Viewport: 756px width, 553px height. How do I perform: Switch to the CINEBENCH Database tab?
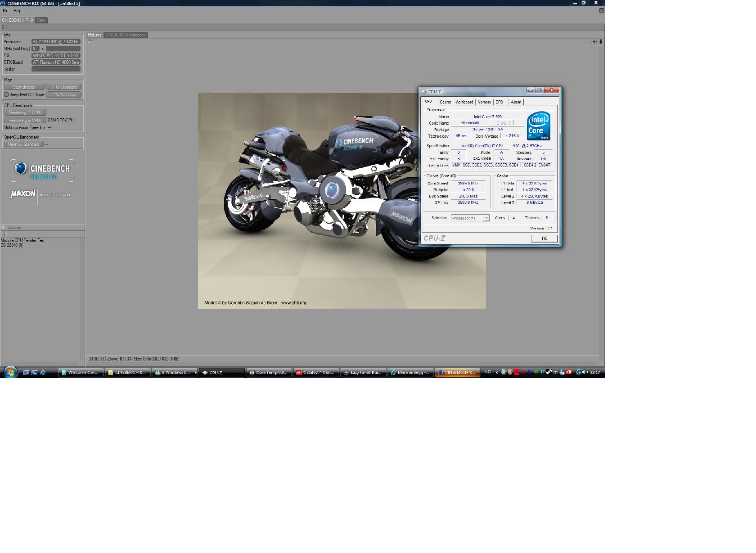[x=126, y=35]
